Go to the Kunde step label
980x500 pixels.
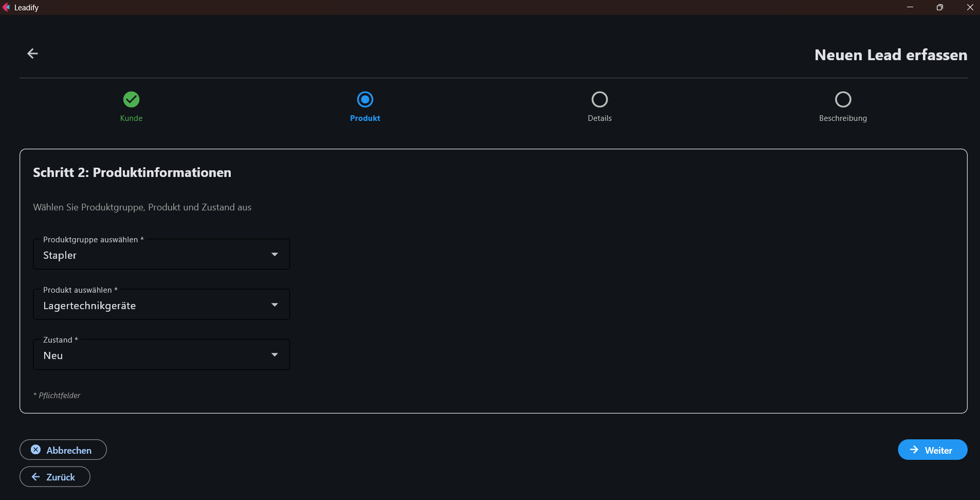(x=131, y=118)
